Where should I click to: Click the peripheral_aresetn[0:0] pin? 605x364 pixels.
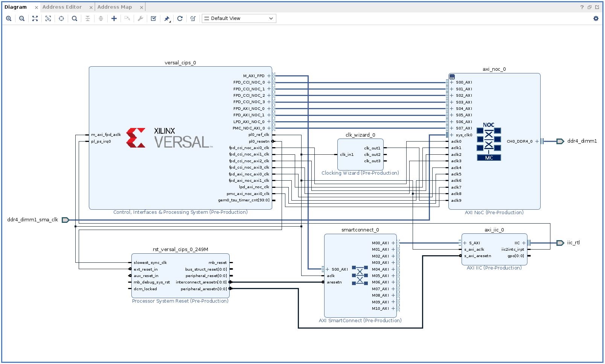[x=204, y=289]
